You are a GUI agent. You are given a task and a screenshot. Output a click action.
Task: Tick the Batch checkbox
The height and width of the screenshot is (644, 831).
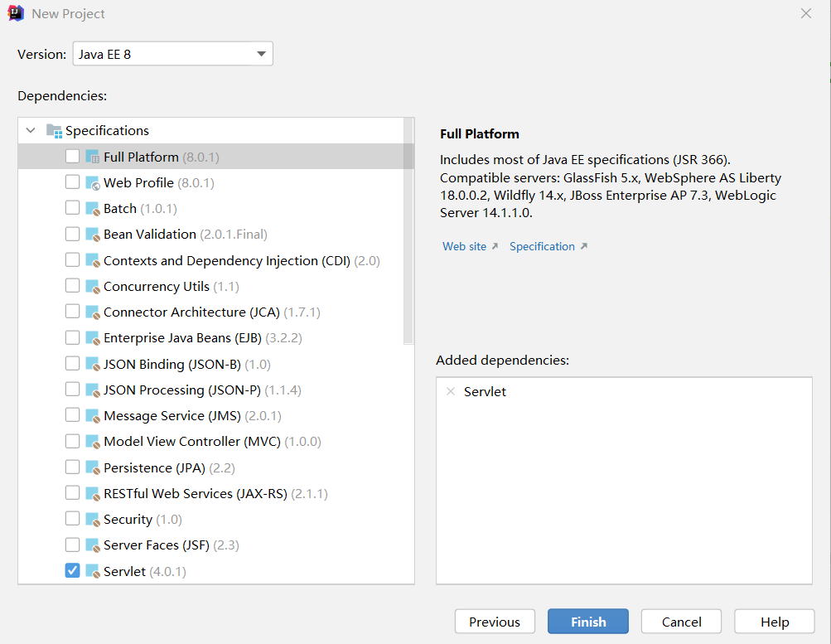73,208
